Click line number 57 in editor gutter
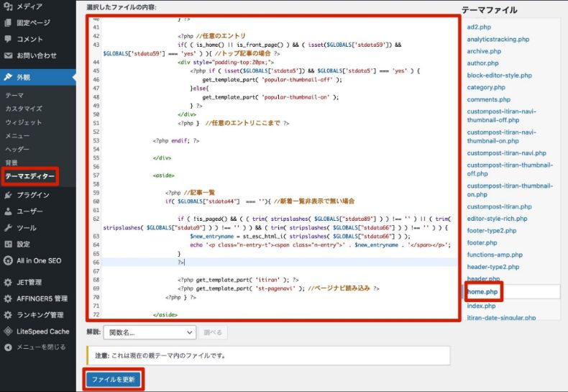 (x=96, y=176)
